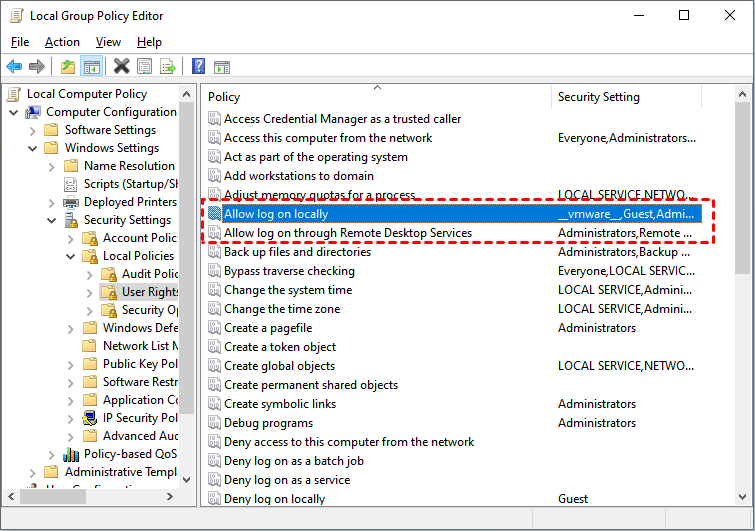Expand the Deployed Printers node
This screenshot has height=531, width=755.
pos(52,203)
